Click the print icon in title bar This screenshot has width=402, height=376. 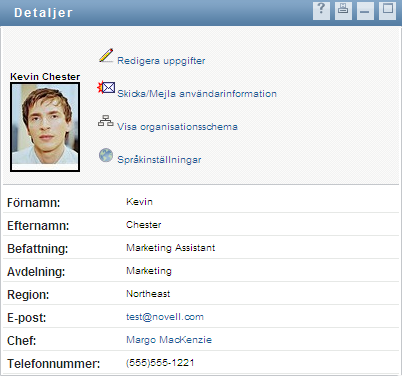click(x=343, y=11)
